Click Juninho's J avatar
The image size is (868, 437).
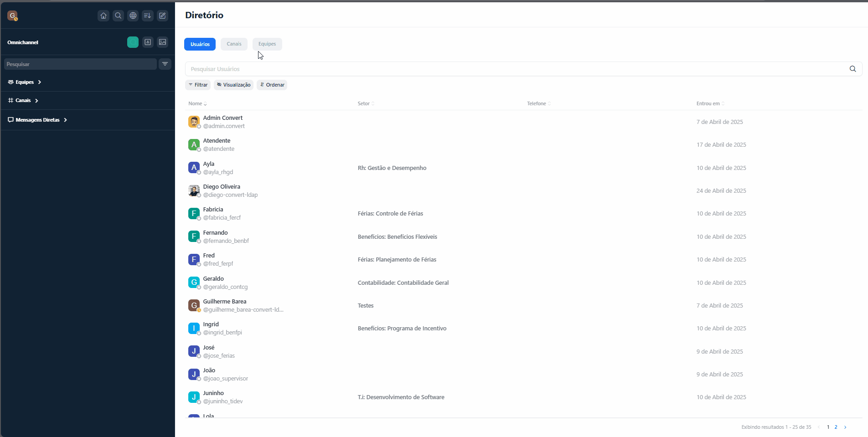click(194, 397)
